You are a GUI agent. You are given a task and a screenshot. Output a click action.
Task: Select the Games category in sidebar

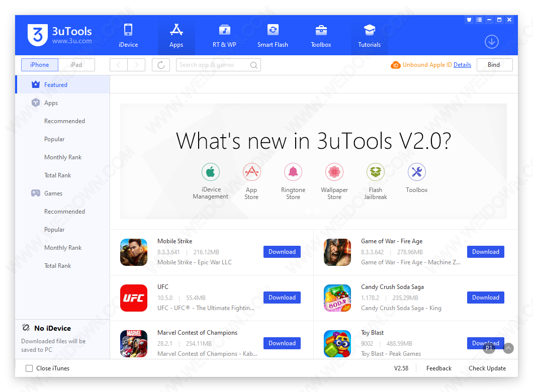coord(63,193)
